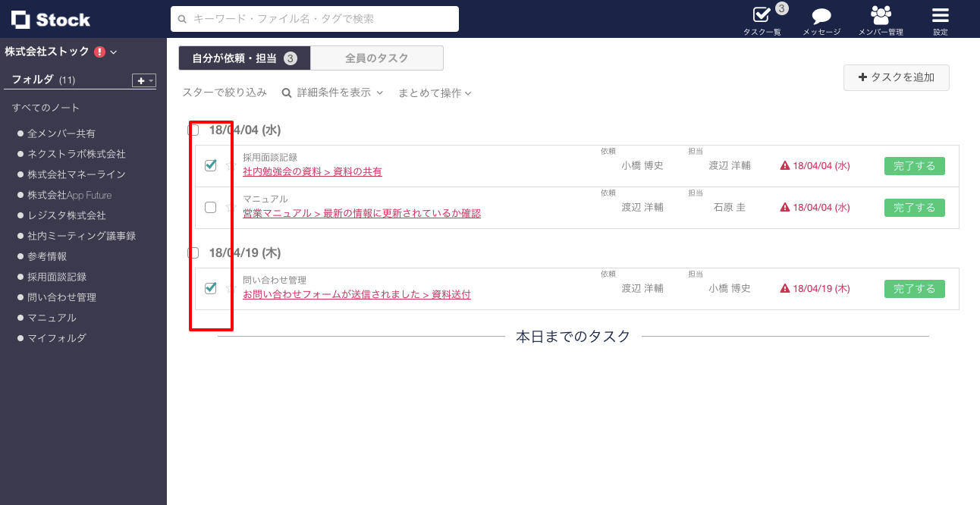Open the タスク一覧 panel icon
980x505 pixels.
[762, 15]
